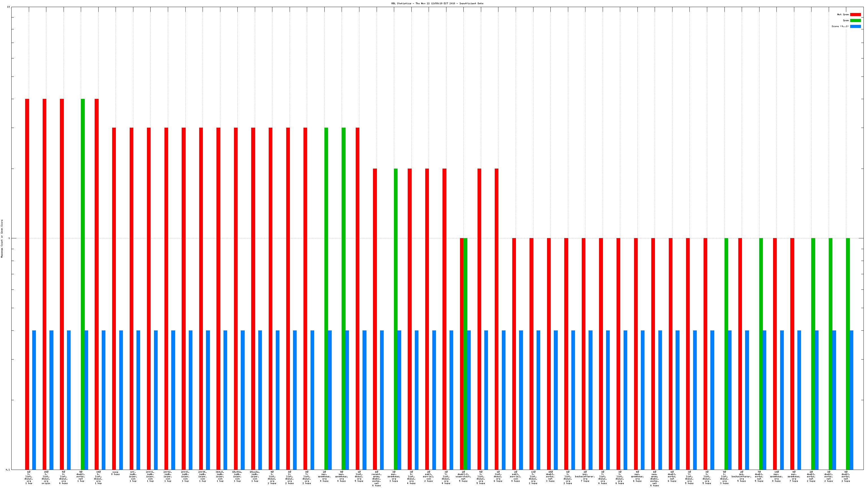Click the 'Not Spam' legend label text

pyautogui.click(x=843, y=14)
